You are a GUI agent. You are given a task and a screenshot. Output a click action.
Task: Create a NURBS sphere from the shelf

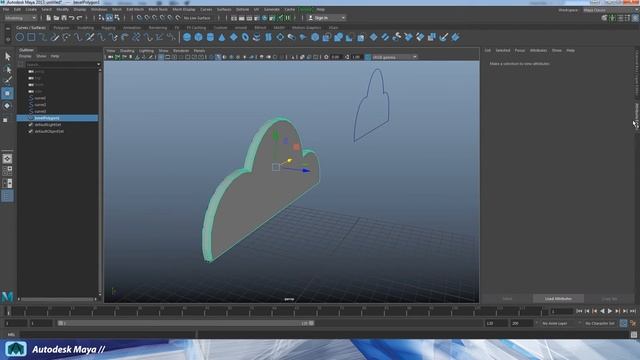187,37
